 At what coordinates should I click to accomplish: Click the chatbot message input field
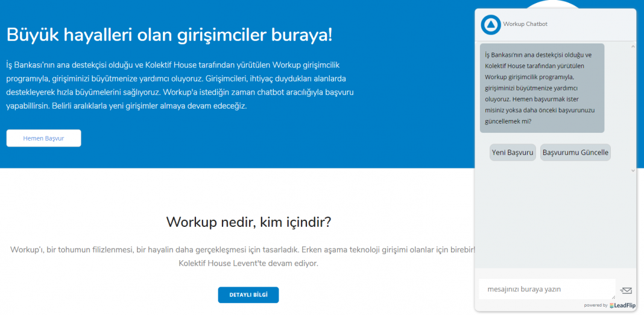(x=547, y=289)
